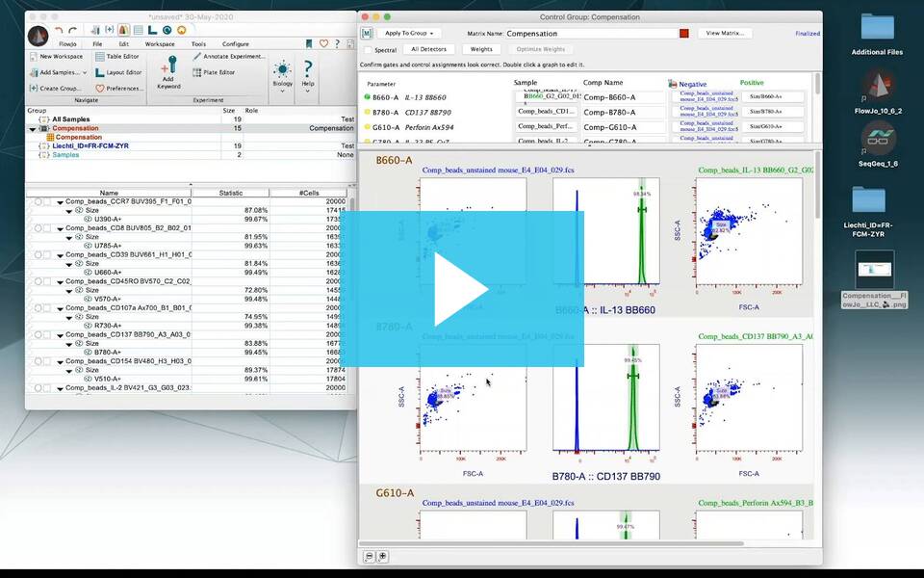Tick the square checkbox for Comp_beads_CD8 BUV805
The height and width of the screenshot is (578, 924).
click(47, 228)
